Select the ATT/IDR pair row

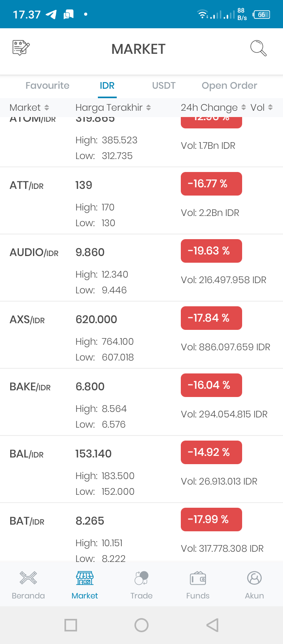click(x=141, y=201)
